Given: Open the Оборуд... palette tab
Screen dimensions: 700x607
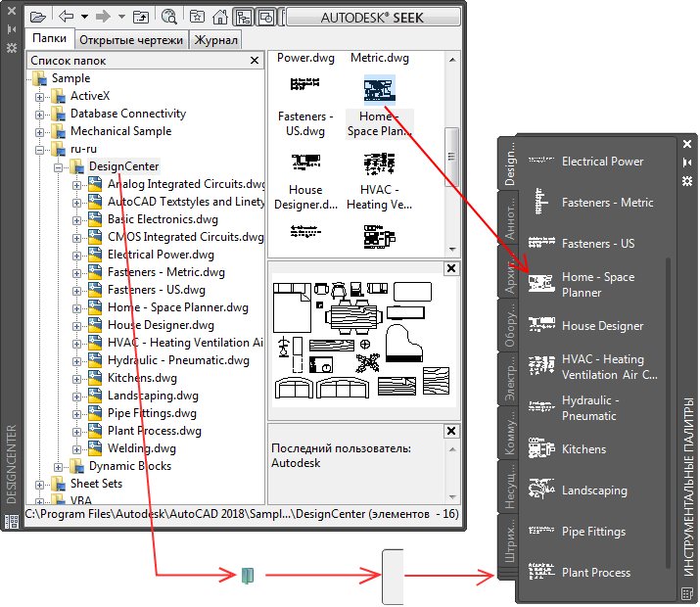Looking at the screenshot, I should [x=509, y=325].
